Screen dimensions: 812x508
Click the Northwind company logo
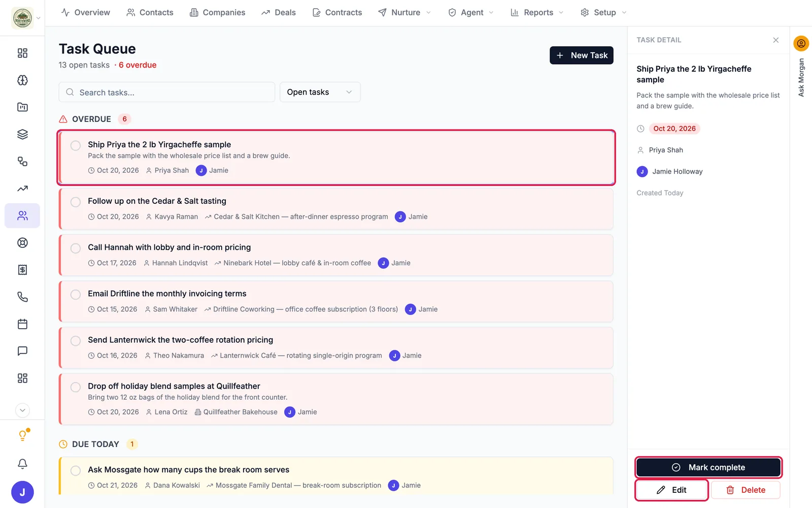point(22,18)
